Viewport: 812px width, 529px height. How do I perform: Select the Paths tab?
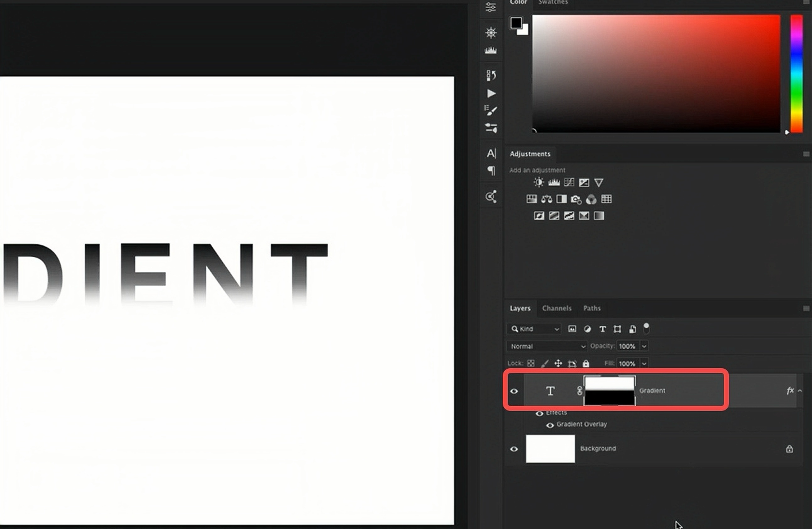(592, 308)
